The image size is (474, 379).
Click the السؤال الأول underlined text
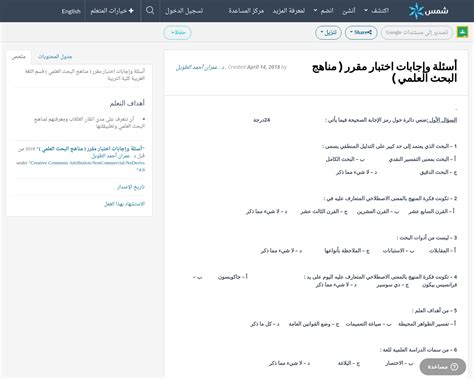point(442,120)
